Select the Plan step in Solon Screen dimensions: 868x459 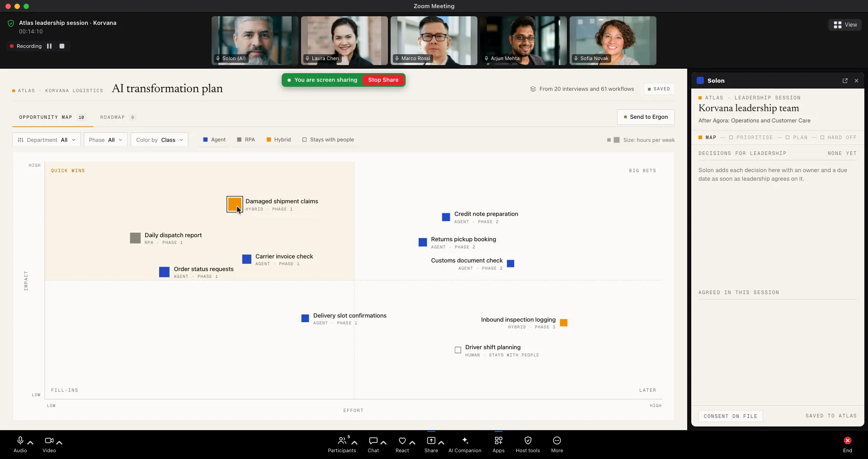[797, 137]
